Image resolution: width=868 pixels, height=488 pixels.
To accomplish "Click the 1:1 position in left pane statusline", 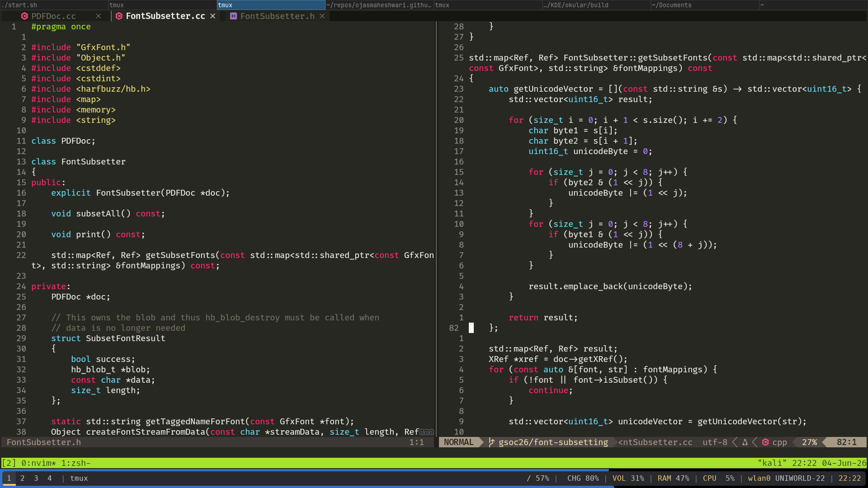I will (x=416, y=442).
